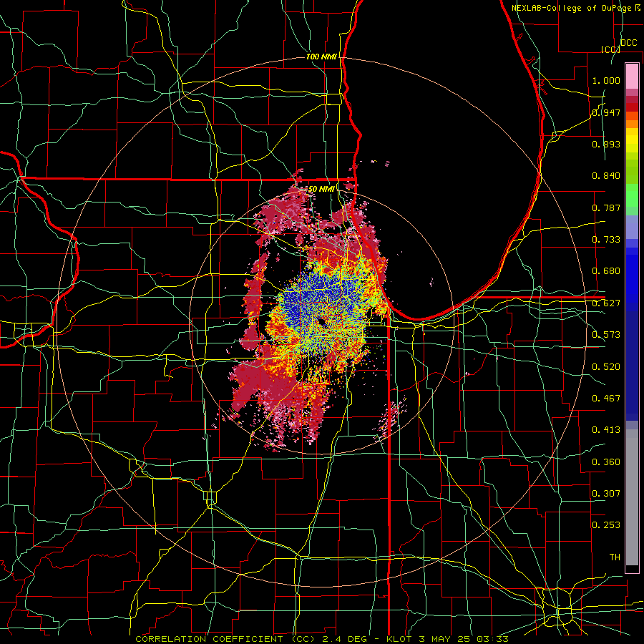Click the 0.360 scale value

click(x=606, y=462)
